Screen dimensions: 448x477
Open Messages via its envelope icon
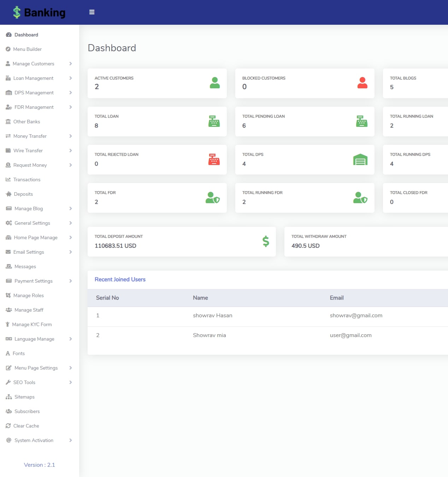pyautogui.click(x=8, y=266)
